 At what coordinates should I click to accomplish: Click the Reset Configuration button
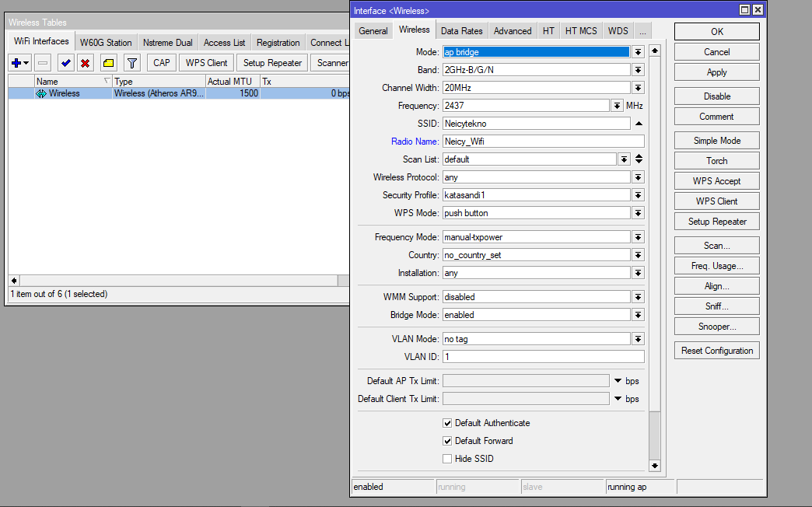point(716,351)
